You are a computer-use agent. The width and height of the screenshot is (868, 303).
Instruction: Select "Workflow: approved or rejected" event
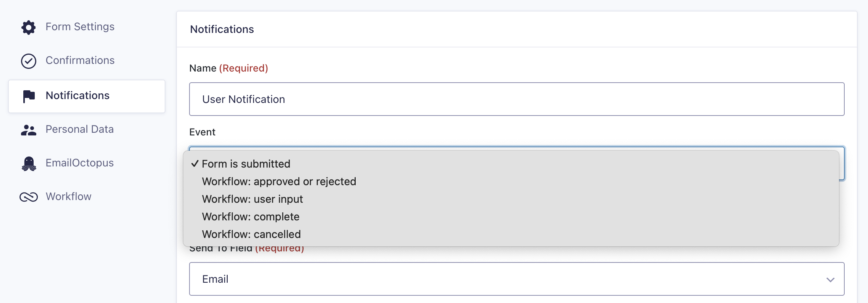tap(279, 181)
